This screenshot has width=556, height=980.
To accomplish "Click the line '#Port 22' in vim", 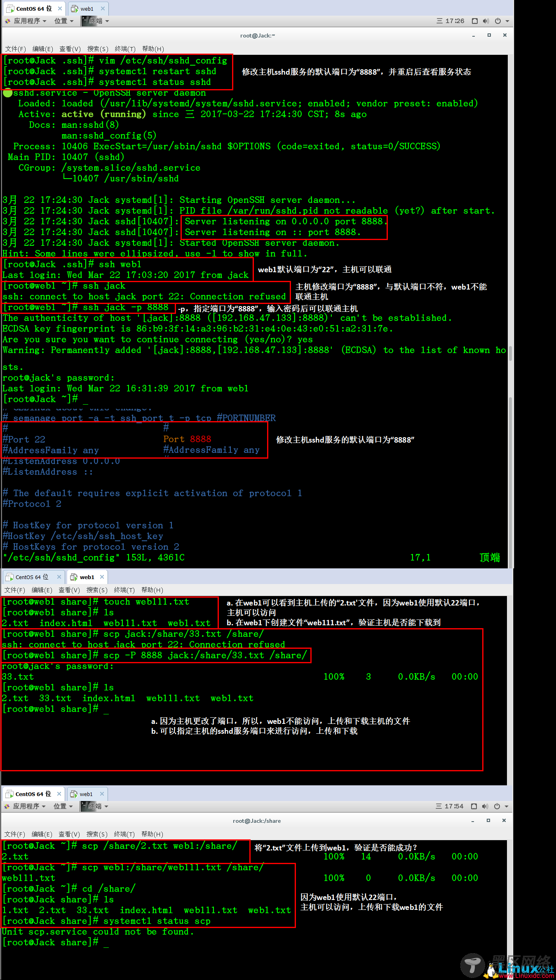I will pos(24,440).
